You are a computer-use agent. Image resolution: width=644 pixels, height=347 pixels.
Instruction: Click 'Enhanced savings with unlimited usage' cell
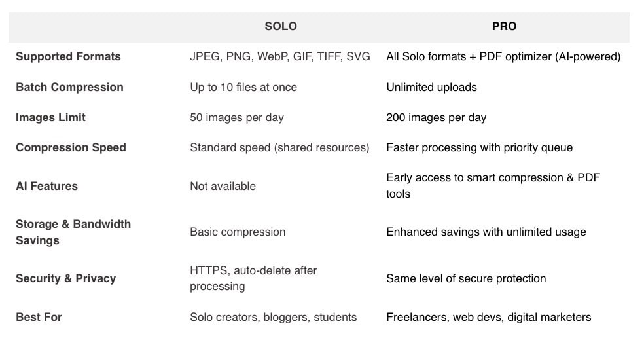coord(486,232)
